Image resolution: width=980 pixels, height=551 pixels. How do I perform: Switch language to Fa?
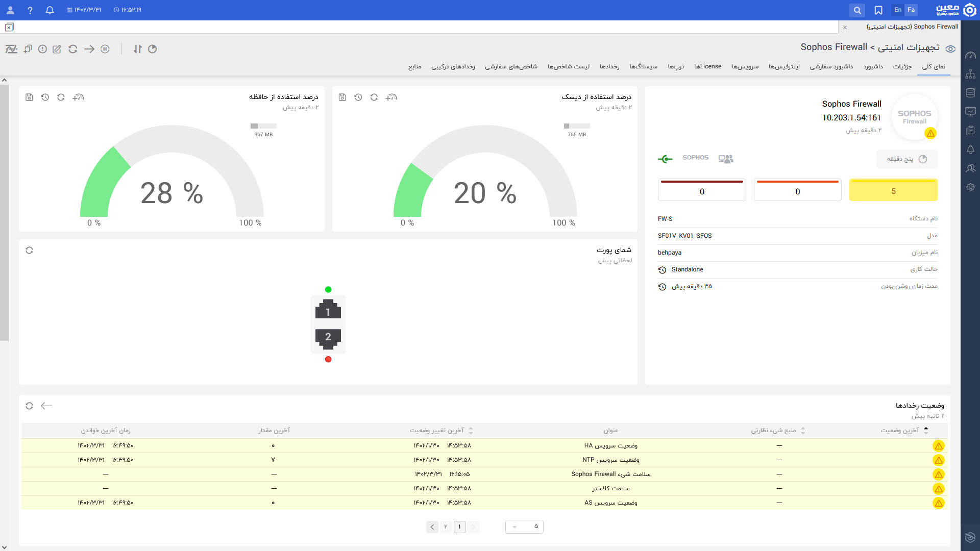(911, 10)
